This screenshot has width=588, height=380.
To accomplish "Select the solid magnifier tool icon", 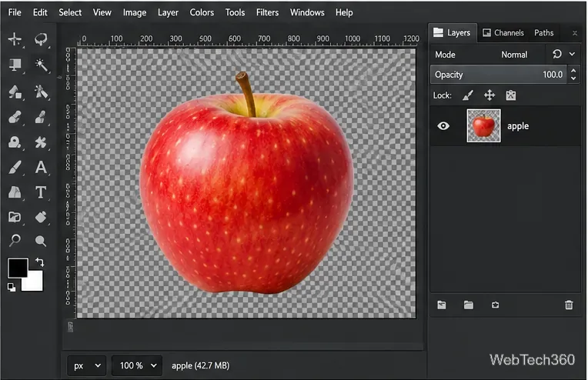I will (x=41, y=241).
